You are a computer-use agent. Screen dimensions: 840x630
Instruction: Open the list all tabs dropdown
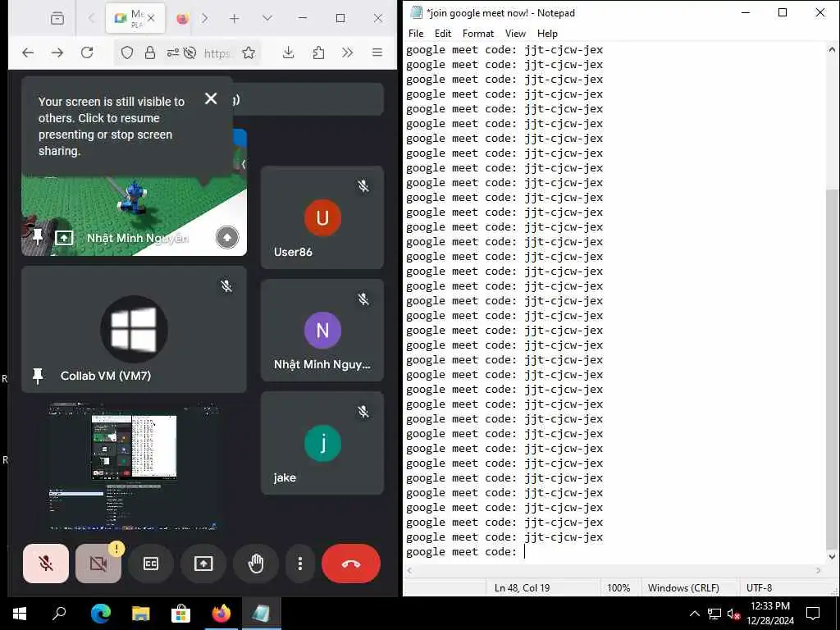tap(267, 18)
